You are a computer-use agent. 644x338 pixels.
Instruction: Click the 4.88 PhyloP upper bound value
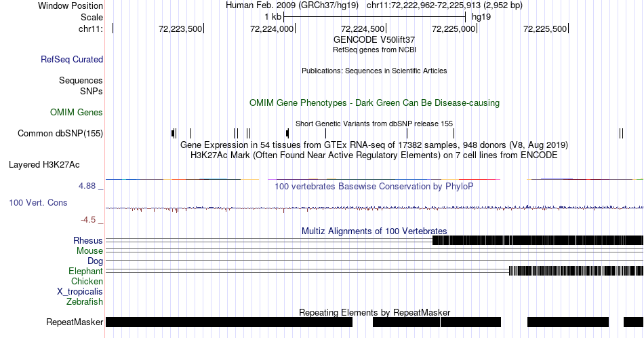tap(87, 186)
